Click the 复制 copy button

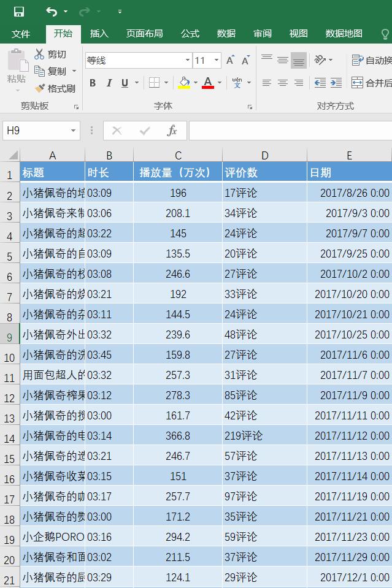pos(50,71)
